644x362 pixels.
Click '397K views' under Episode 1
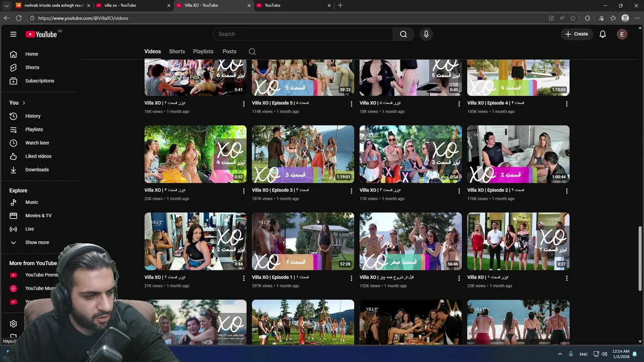tap(263, 286)
